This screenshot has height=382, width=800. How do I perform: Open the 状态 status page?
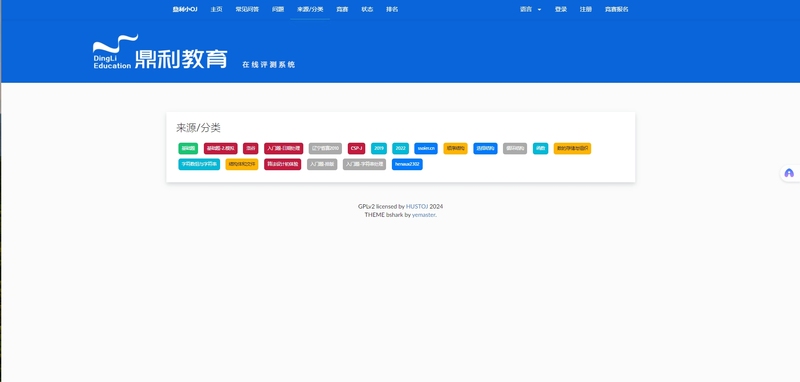(x=367, y=9)
